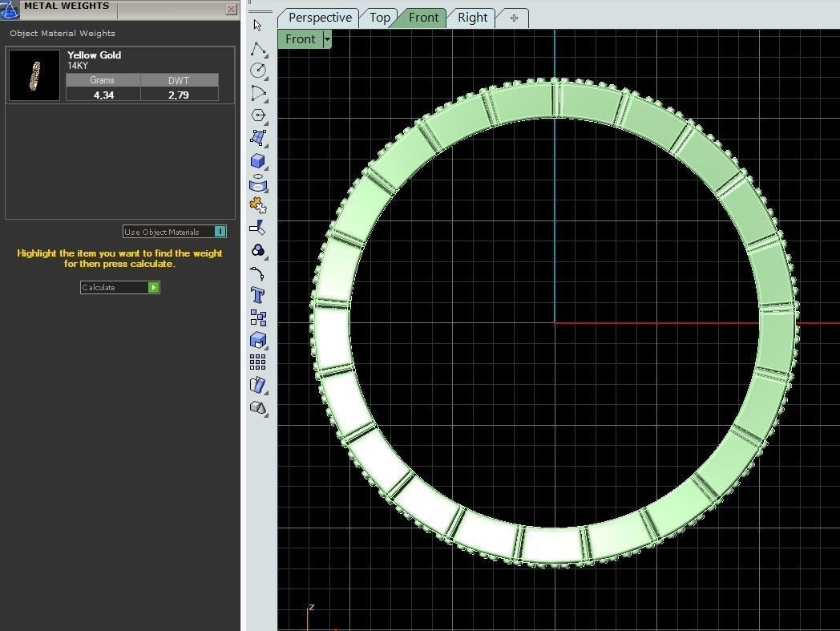Switch to the Perspective viewport tab
The image size is (840, 631).
[x=320, y=18]
